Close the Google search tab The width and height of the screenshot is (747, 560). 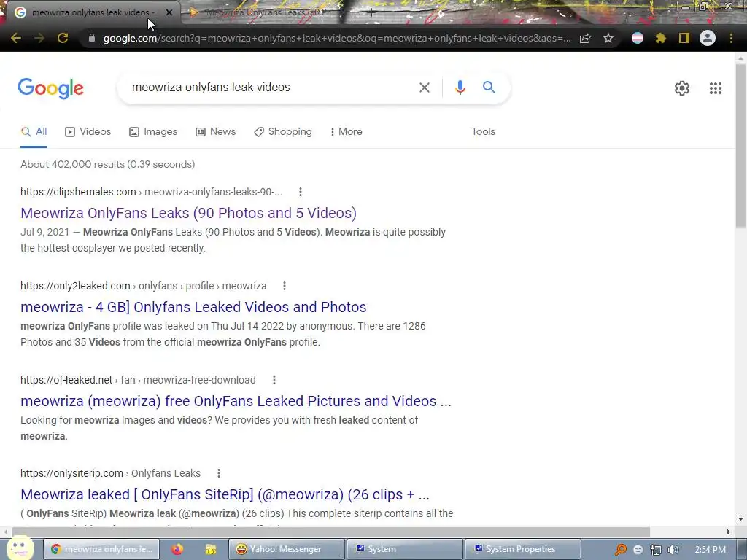169,13
